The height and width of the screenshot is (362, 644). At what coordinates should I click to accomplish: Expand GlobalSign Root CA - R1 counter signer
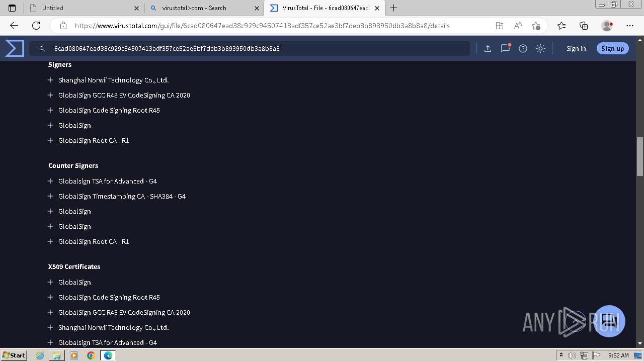click(x=50, y=241)
